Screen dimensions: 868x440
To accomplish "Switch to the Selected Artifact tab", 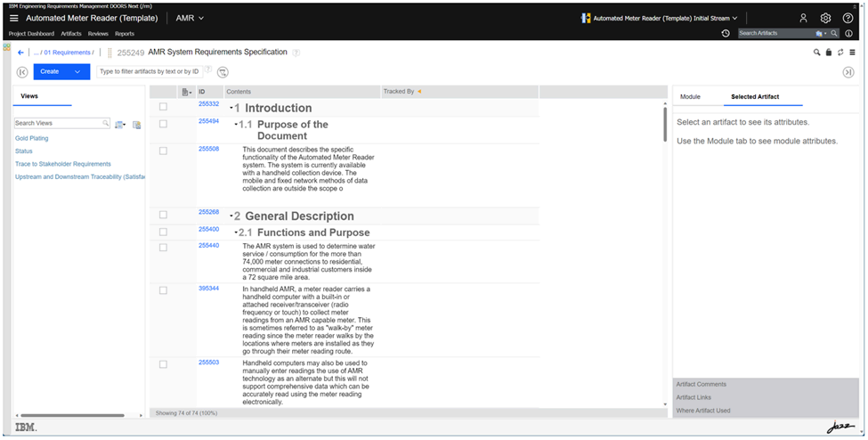I will (x=755, y=96).
